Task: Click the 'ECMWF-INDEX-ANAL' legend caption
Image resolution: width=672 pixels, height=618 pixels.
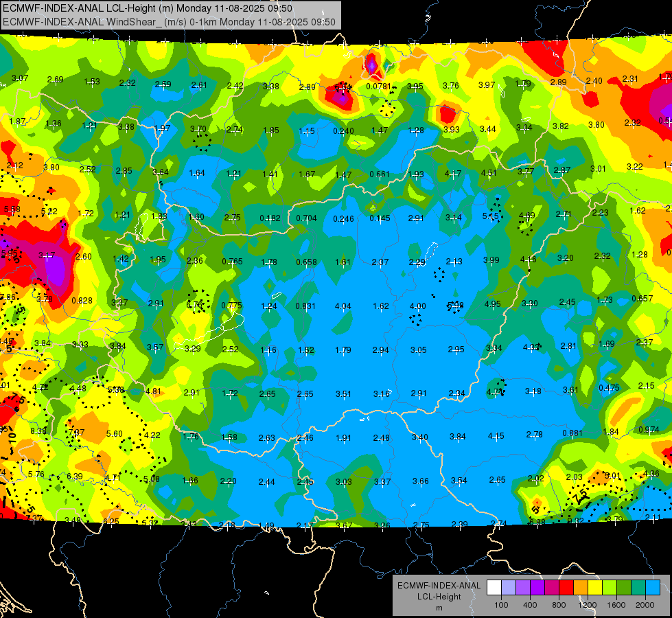Action: (x=439, y=586)
